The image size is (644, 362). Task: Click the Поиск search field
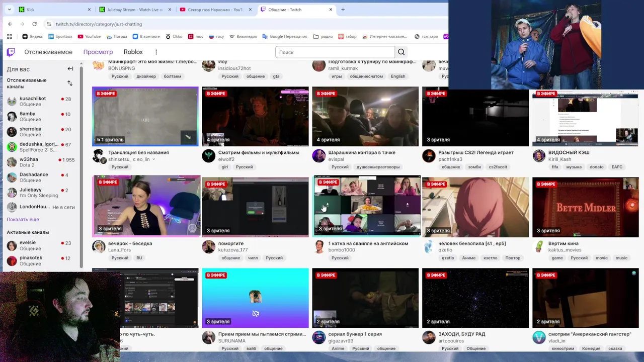pos(335,52)
